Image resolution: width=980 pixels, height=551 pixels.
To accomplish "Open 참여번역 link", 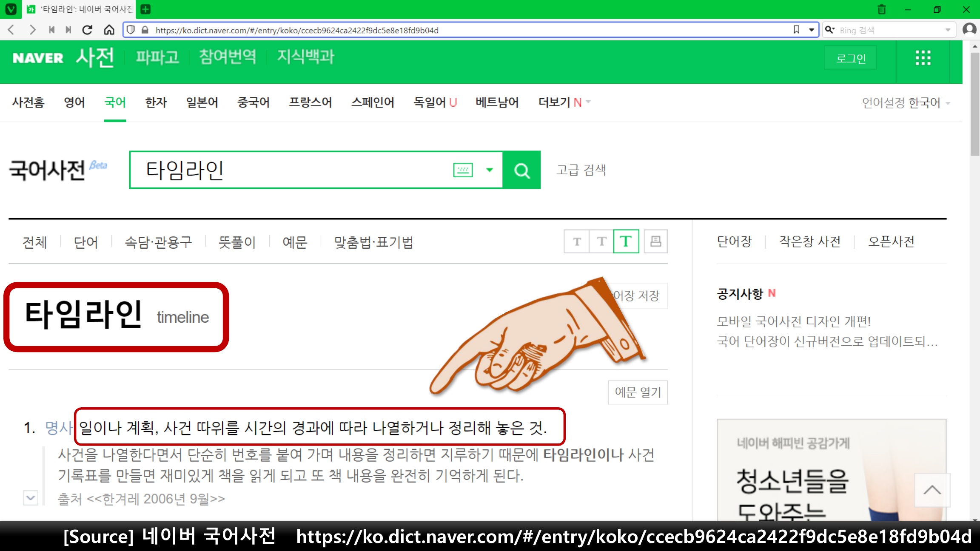I will 228,57.
